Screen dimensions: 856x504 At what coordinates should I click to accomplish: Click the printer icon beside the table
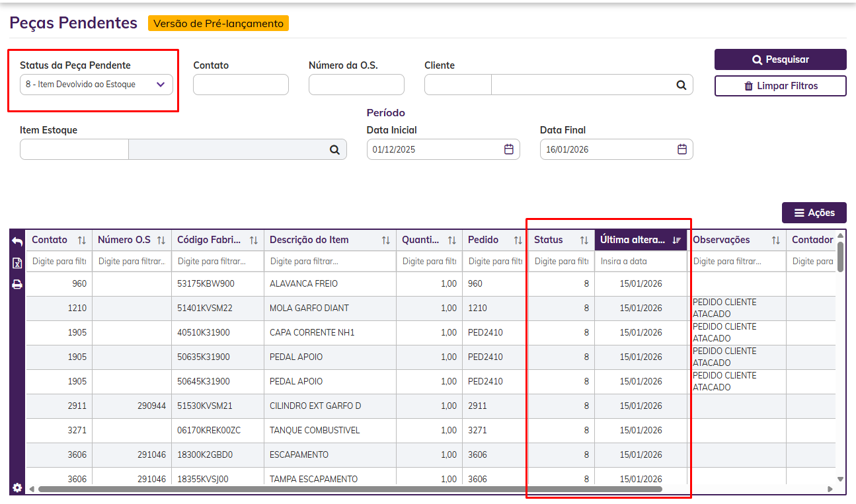[x=17, y=285]
